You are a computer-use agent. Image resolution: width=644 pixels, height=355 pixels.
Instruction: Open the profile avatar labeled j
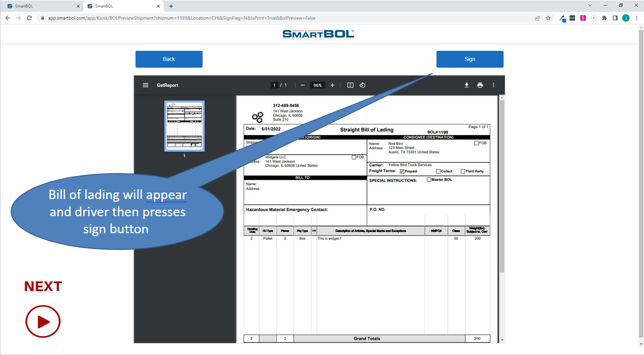pos(626,18)
